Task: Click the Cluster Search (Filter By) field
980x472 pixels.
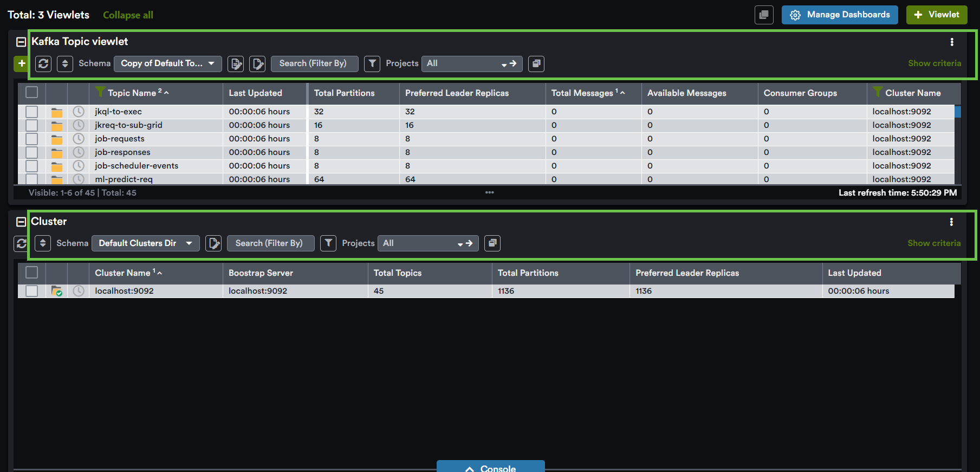Action: point(271,243)
